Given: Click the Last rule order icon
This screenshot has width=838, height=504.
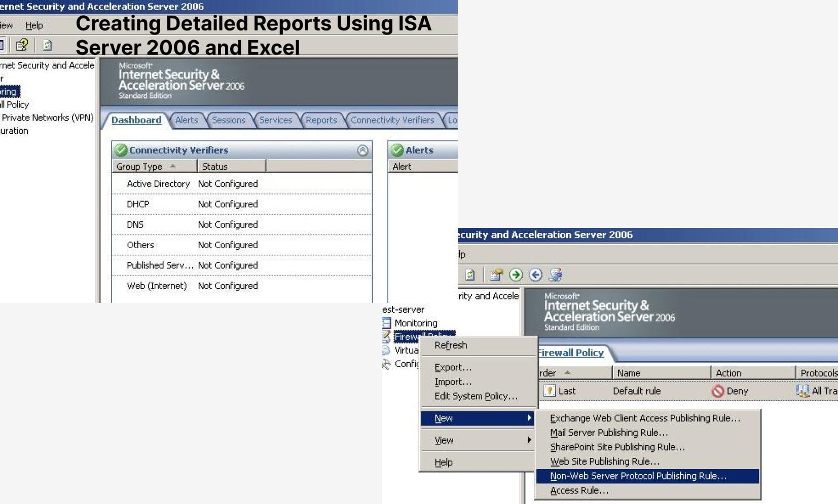Looking at the screenshot, I should (550, 391).
